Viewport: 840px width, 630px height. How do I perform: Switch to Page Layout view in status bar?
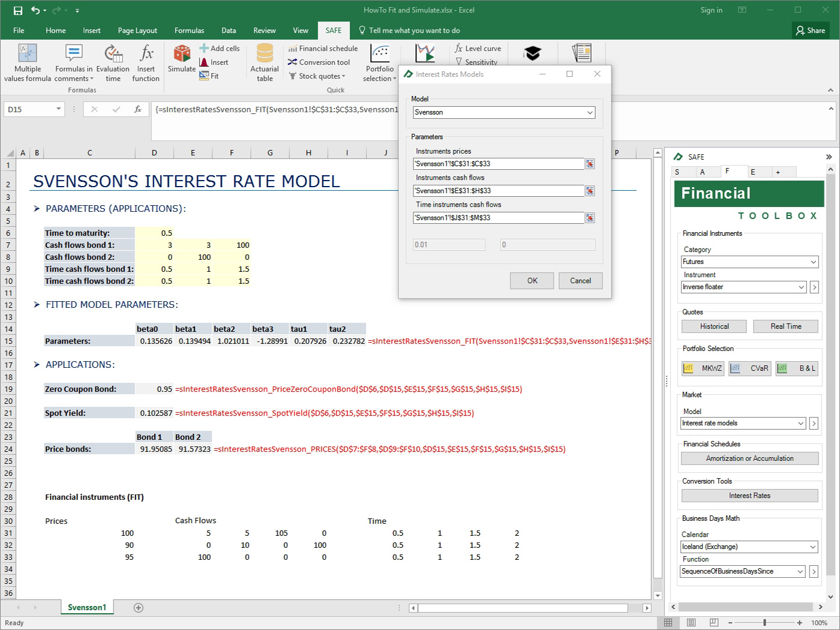(x=691, y=623)
